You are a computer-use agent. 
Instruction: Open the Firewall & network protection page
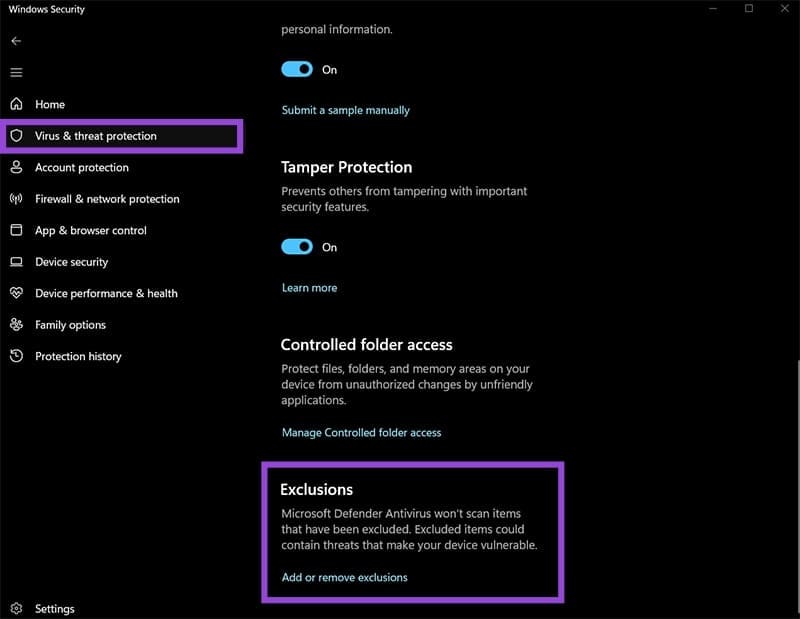[107, 199]
